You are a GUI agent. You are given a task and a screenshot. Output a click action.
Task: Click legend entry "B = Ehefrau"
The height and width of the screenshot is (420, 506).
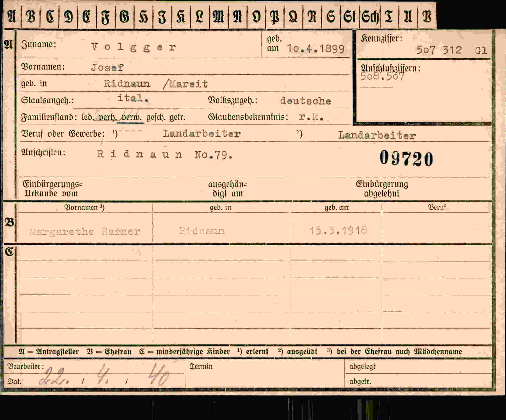[109, 352]
